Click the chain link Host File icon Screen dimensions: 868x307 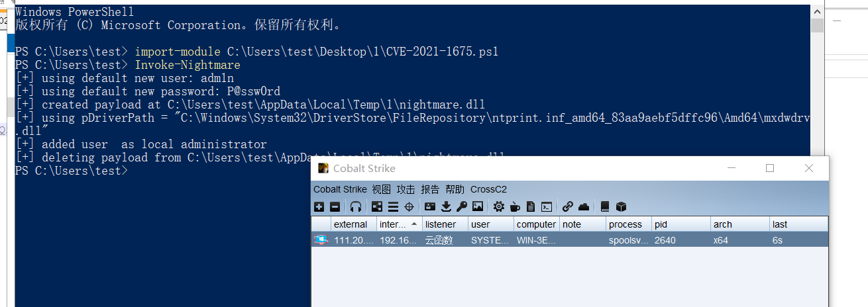568,206
